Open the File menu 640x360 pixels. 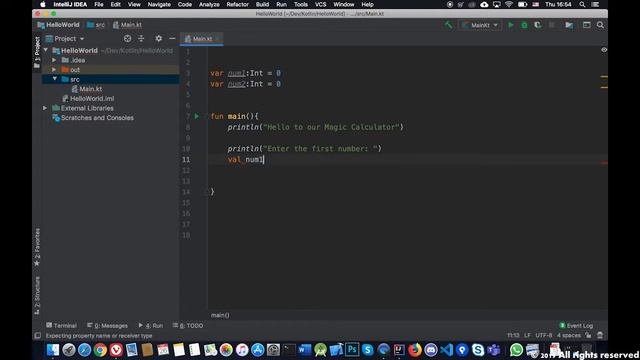pyautogui.click(x=99, y=4)
